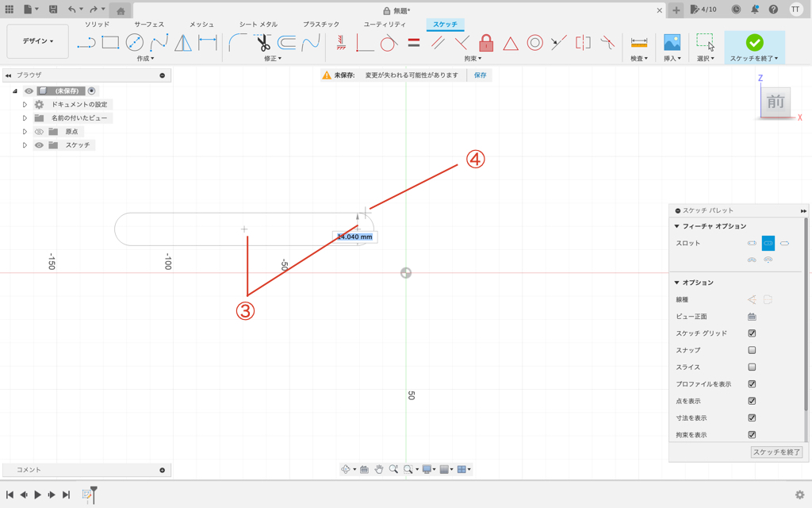Play the timeline animation
This screenshot has width=812, height=508.
(37, 495)
